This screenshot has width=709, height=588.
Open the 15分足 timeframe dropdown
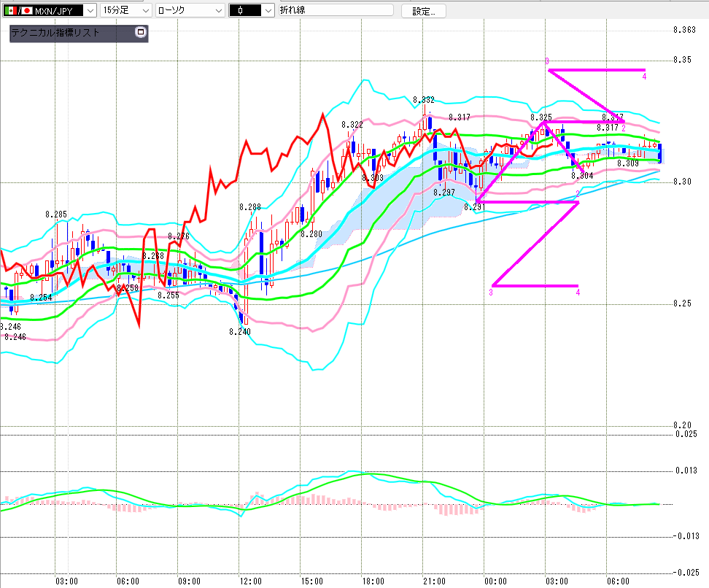(144, 10)
